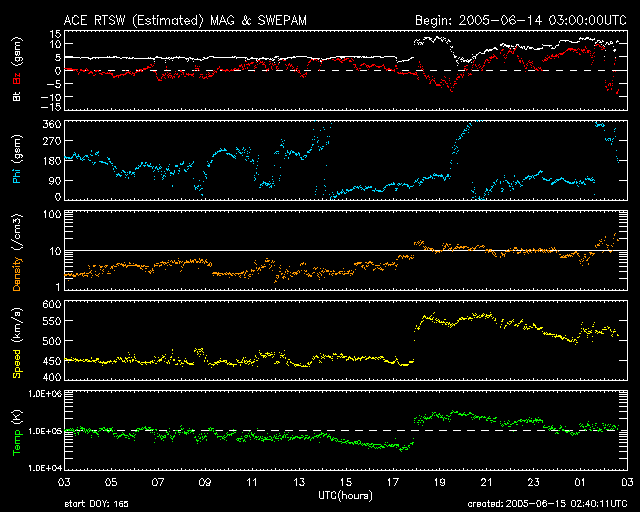Click the '01' hour tick label
The width and height of the screenshot is (640, 512).
click(580, 483)
